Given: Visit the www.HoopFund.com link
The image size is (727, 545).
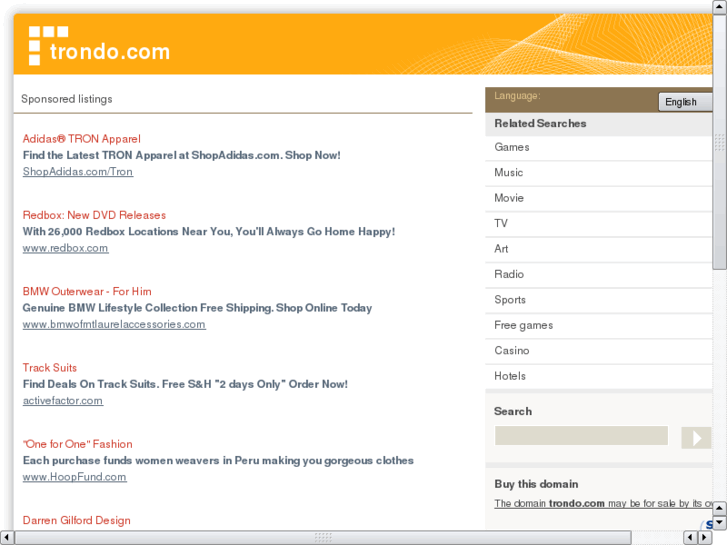Looking at the screenshot, I should point(75,477).
